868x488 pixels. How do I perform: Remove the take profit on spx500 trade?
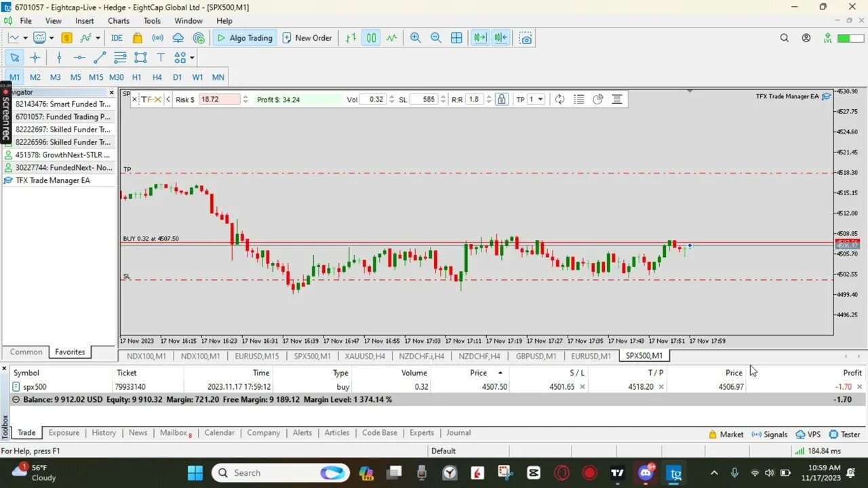point(661,387)
